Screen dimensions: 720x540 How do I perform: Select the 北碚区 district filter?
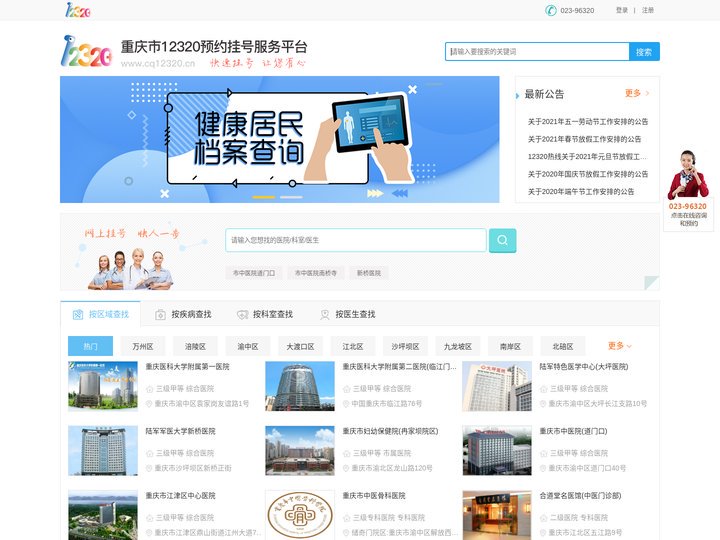(563, 346)
